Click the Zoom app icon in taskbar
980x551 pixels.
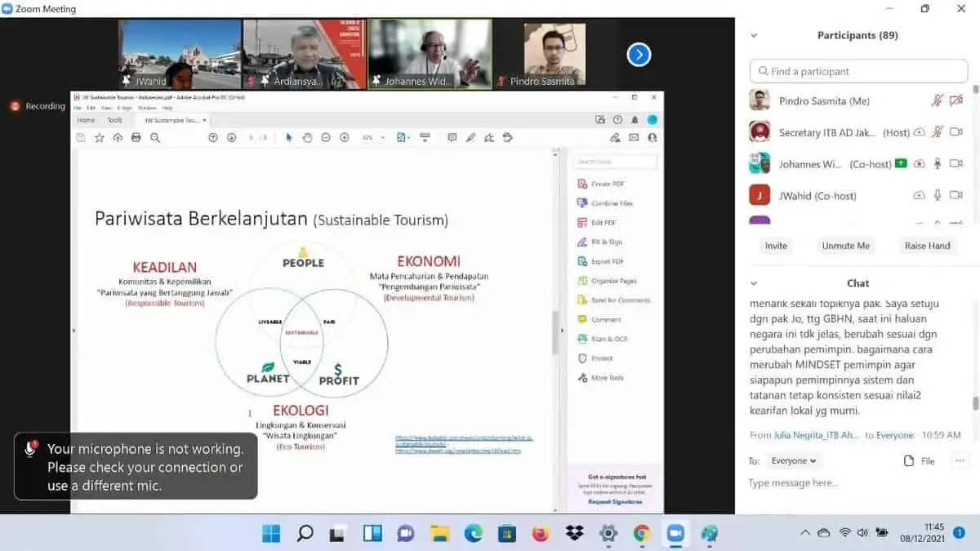tap(675, 534)
